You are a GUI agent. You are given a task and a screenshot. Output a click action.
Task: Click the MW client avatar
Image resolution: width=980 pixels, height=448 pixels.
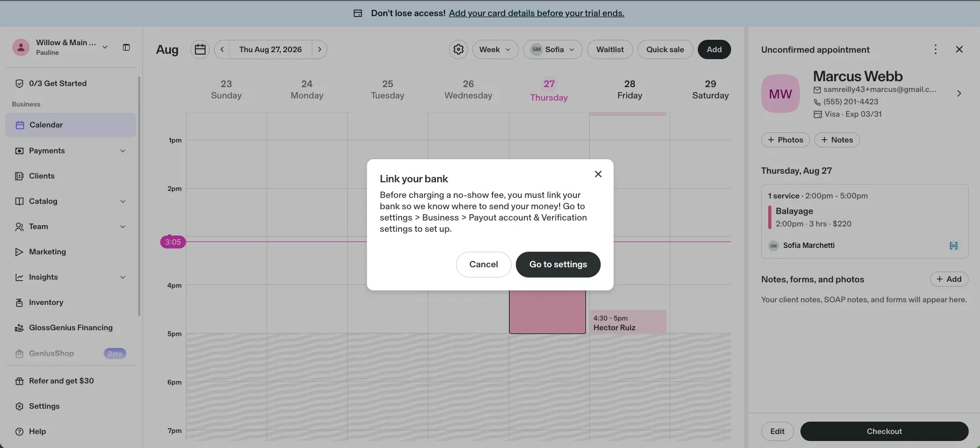781,94
